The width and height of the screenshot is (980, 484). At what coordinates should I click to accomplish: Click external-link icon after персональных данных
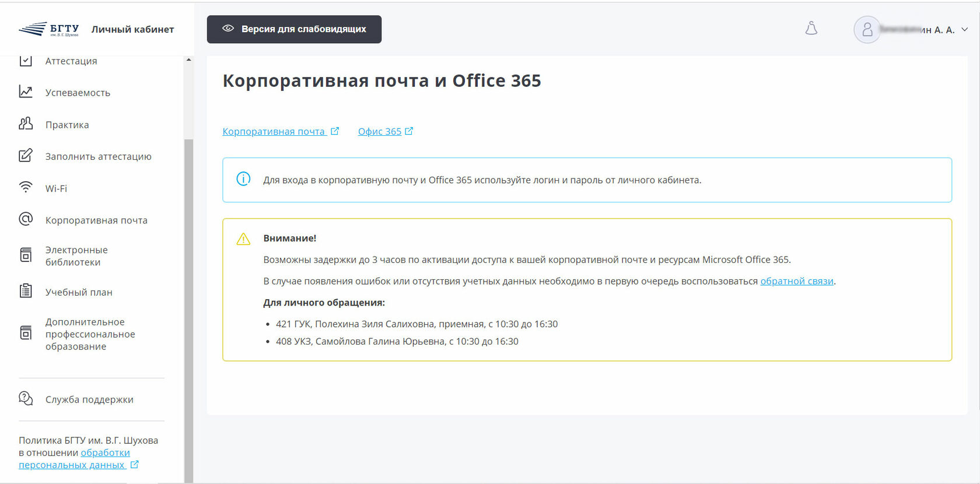click(x=135, y=465)
